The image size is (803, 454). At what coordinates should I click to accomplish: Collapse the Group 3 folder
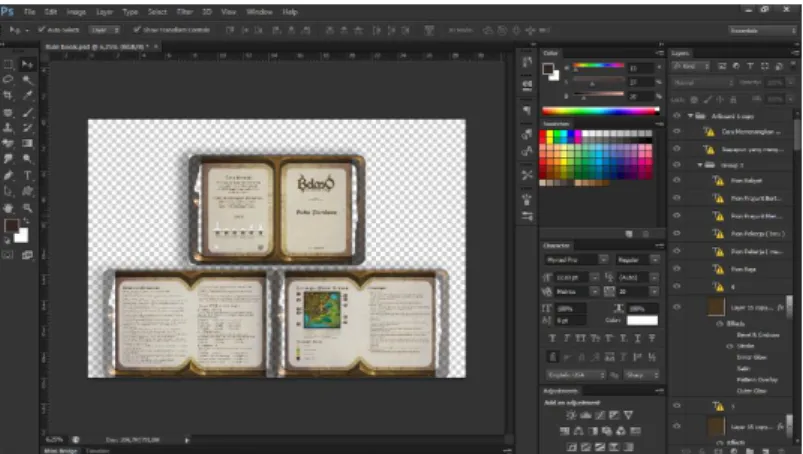[x=700, y=165]
